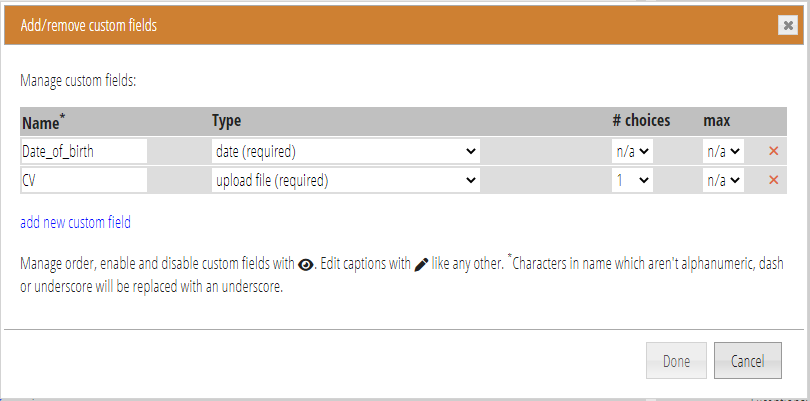Image resolution: width=810 pixels, height=401 pixels.
Task: Remove the CV custom field row
Action: tap(773, 180)
